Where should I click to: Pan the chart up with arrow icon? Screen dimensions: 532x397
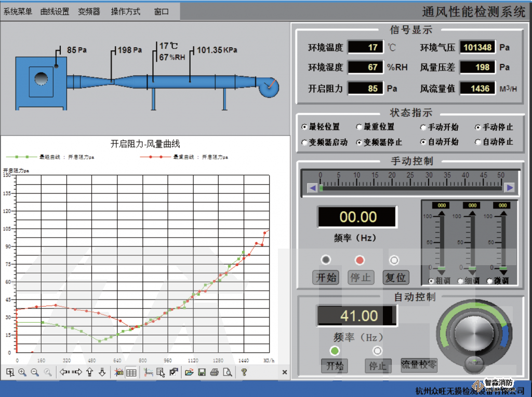pos(90,372)
